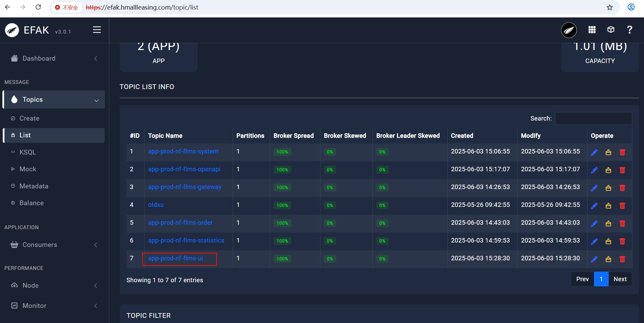Image resolution: width=644 pixels, height=323 pixels.
Task: Open the apps grid icon in header
Action: pos(592,30)
